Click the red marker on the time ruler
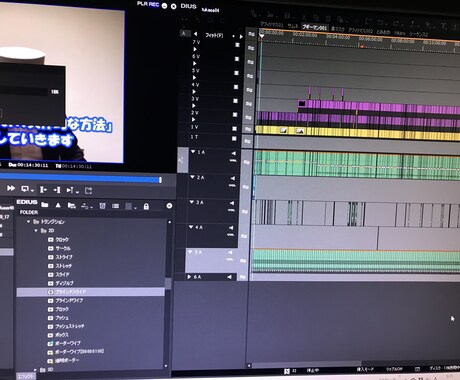The height and width of the screenshot is (380, 460). point(362,47)
